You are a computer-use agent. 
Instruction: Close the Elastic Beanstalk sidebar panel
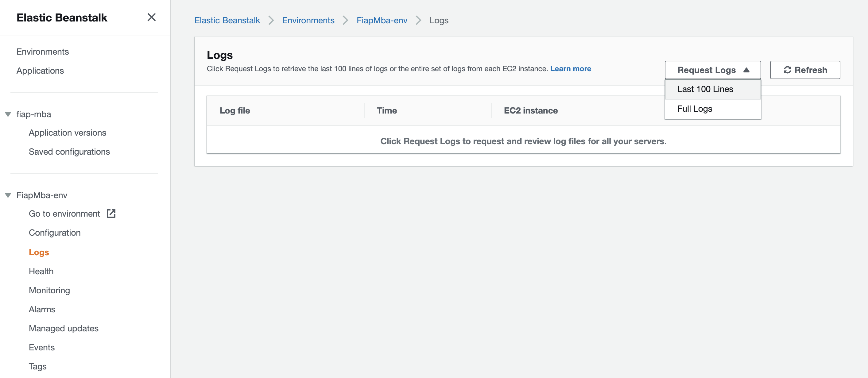coord(151,17)
